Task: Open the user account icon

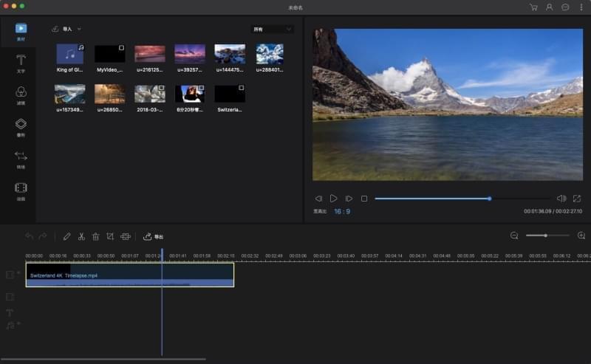Action: tap(549, 7)
